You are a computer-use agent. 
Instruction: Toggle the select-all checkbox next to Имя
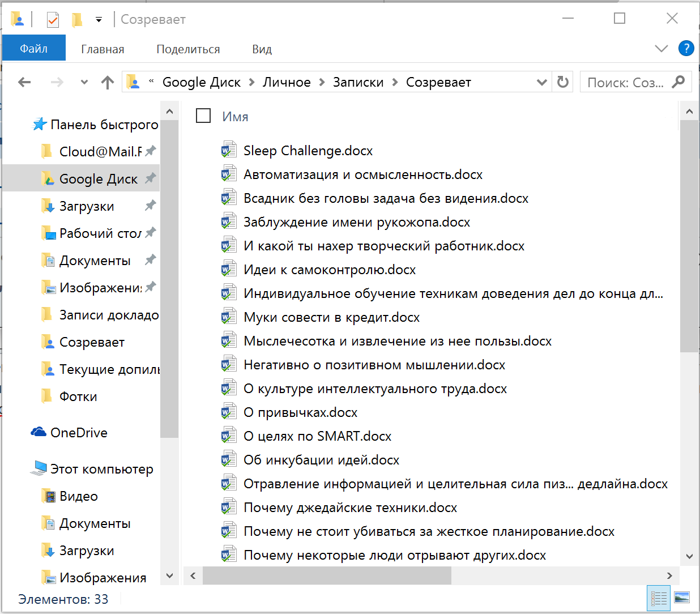click(x=203, y=116)
